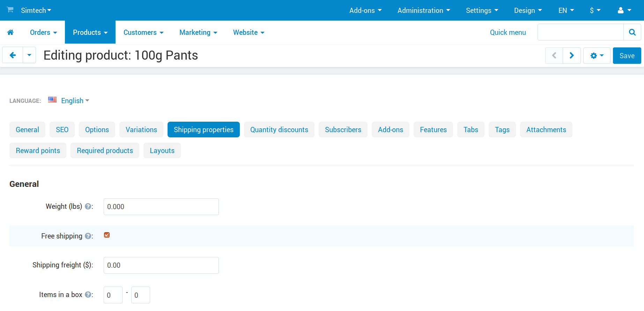Click the Items in a box help icon
The height and width of the screenshot is (311, 644).
[88, 295]
